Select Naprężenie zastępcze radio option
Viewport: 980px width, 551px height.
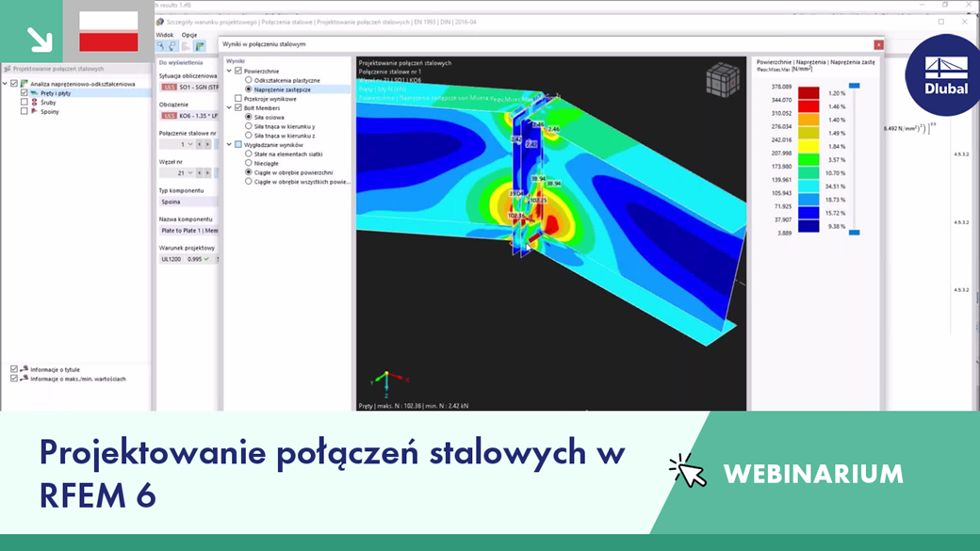coord(248,89)
